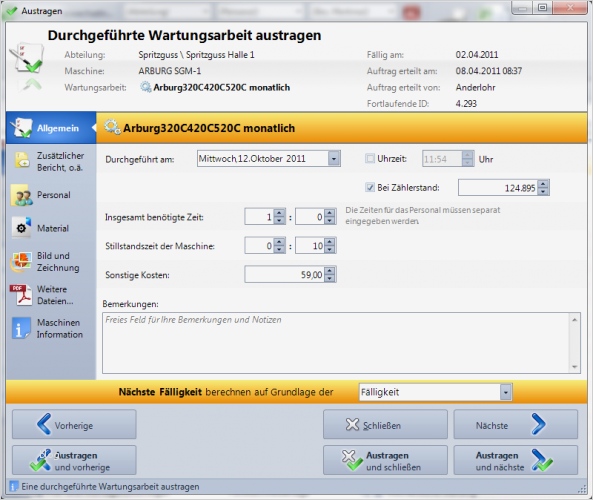This screenshot has width=593, height=500.
Task: Increase Stillstandszeit minutes
Action: click(x=330, y=242)
